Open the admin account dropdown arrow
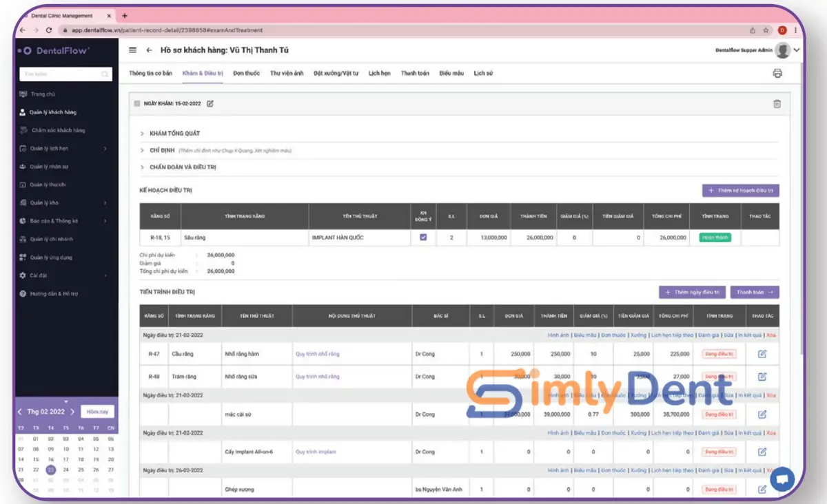The image size is (827, 504). 797,50
